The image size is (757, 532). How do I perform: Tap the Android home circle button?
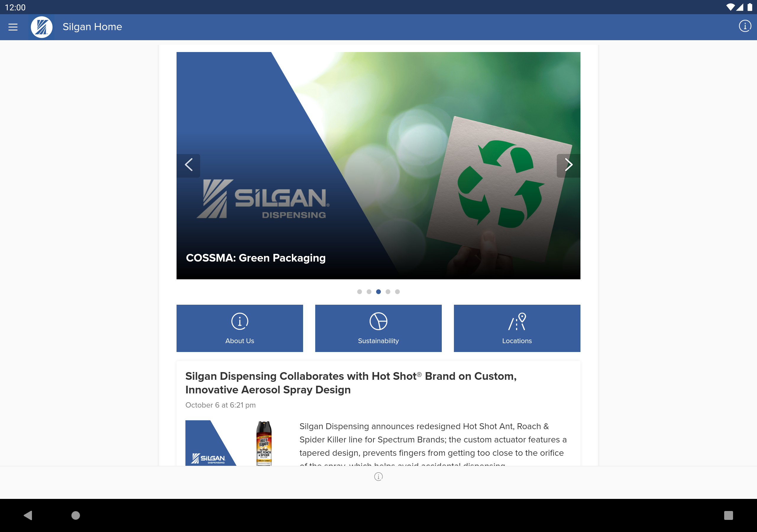75,515
